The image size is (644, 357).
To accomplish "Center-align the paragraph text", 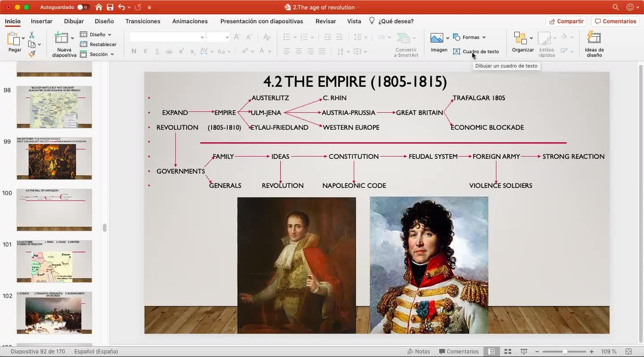I will click(298, 51).
